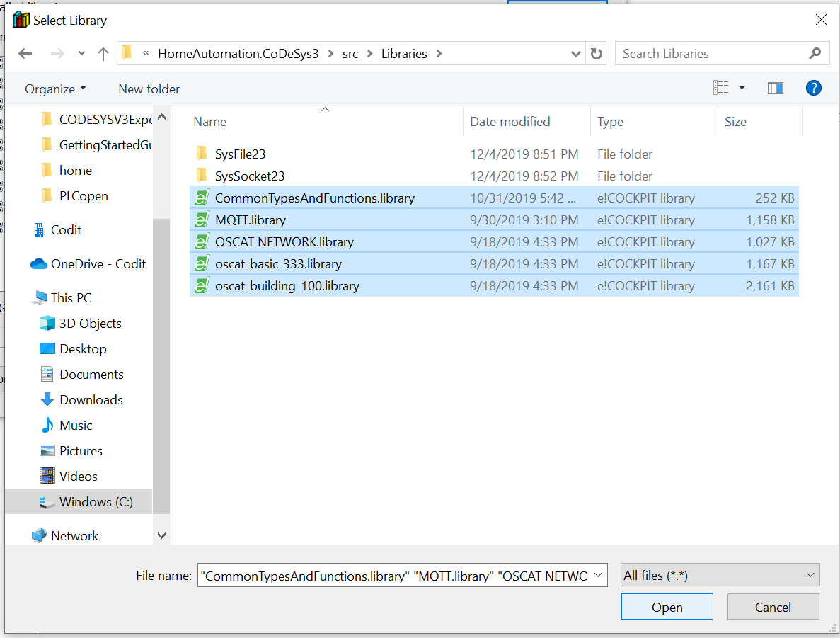Toggle the preview pane
840x638 pixels.
coord(775,88)
